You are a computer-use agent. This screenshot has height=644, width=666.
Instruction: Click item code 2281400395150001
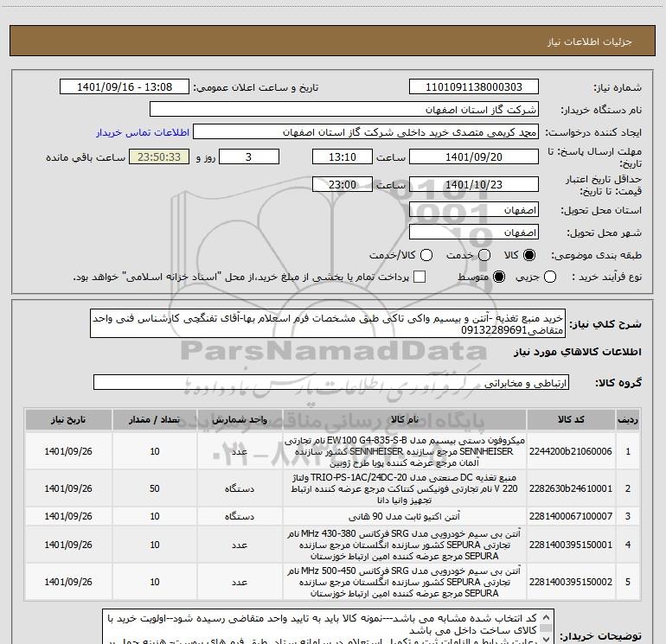571,545
